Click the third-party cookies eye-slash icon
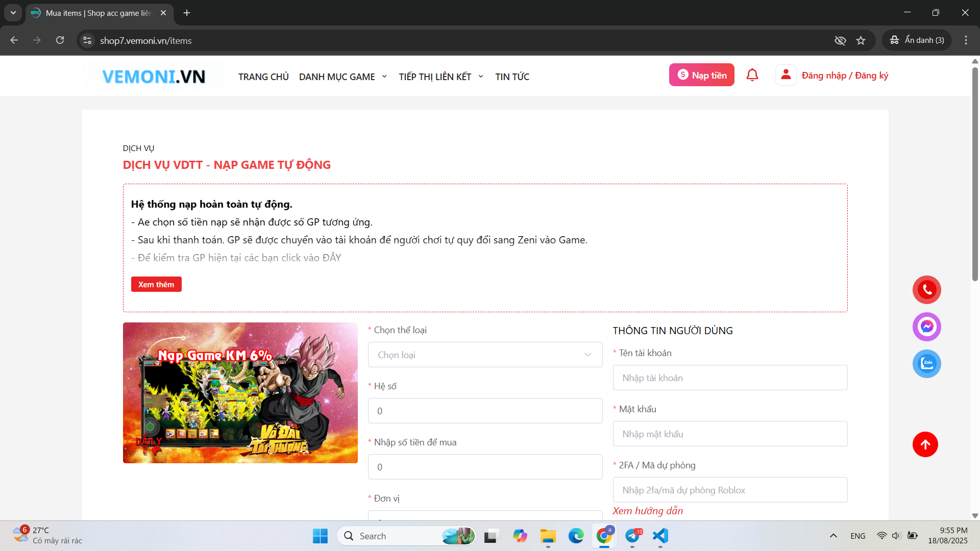Screen dimensions: 980x551 click(x=840, y=40)
